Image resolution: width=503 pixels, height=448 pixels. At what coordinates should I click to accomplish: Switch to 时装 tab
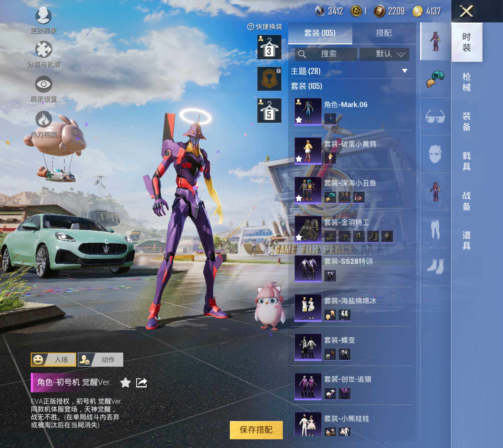466,42
